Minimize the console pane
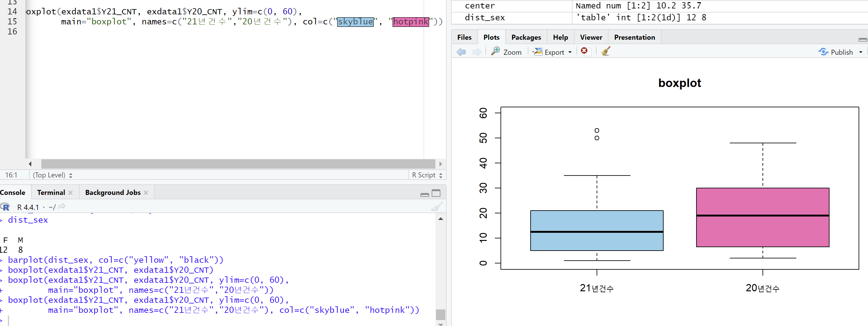The height and width of the screenshot is (326, 868). (424, 194)
